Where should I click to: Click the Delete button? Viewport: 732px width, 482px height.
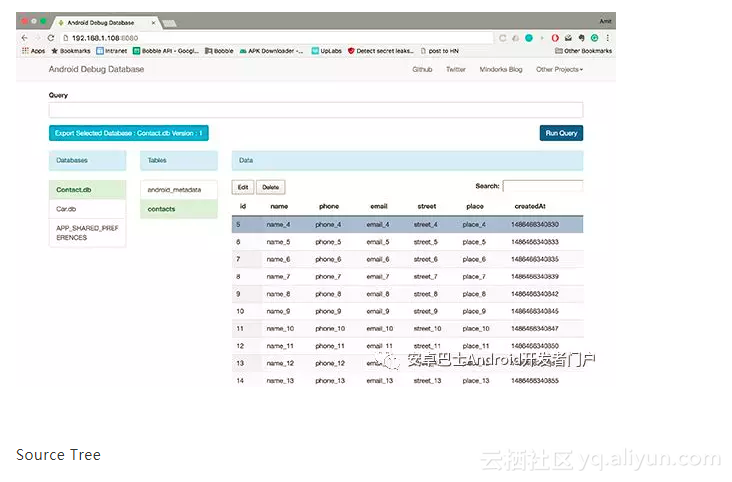(x=270, y=187)
